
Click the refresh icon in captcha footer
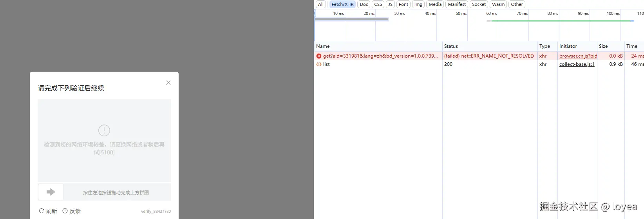pyautogui.click(x=42, y=211)
